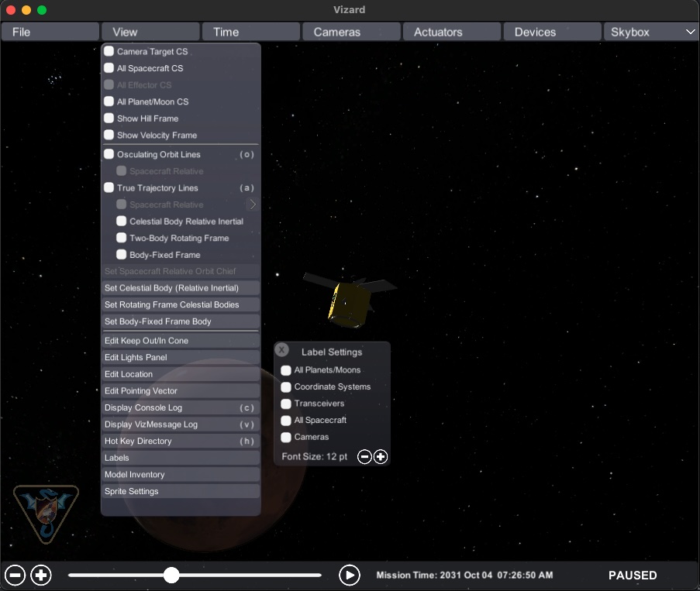Decrease the label font size
Screen dimensions: 700x591
[364, 457]
